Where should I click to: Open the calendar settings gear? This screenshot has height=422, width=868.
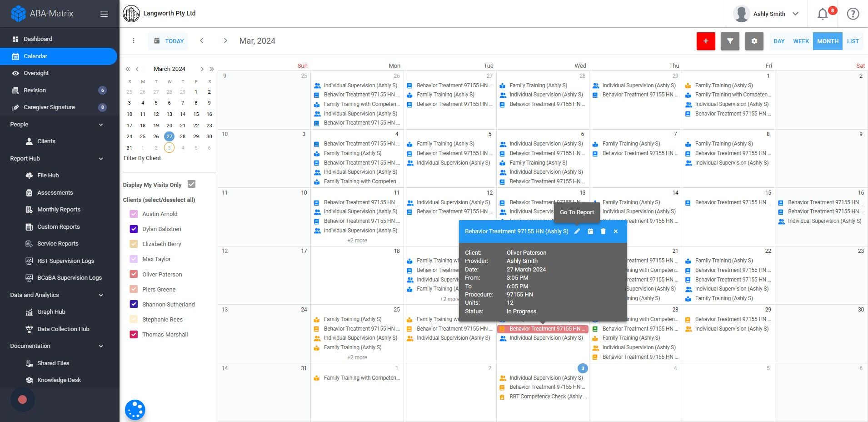[x=754, y=41]
